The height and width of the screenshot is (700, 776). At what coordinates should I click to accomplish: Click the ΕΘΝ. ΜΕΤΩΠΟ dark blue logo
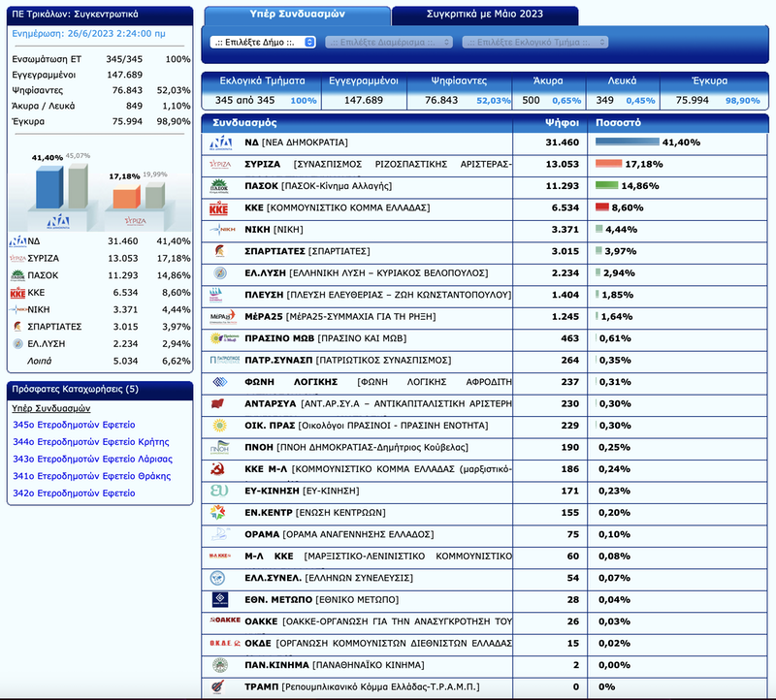[x=220, y=599]
